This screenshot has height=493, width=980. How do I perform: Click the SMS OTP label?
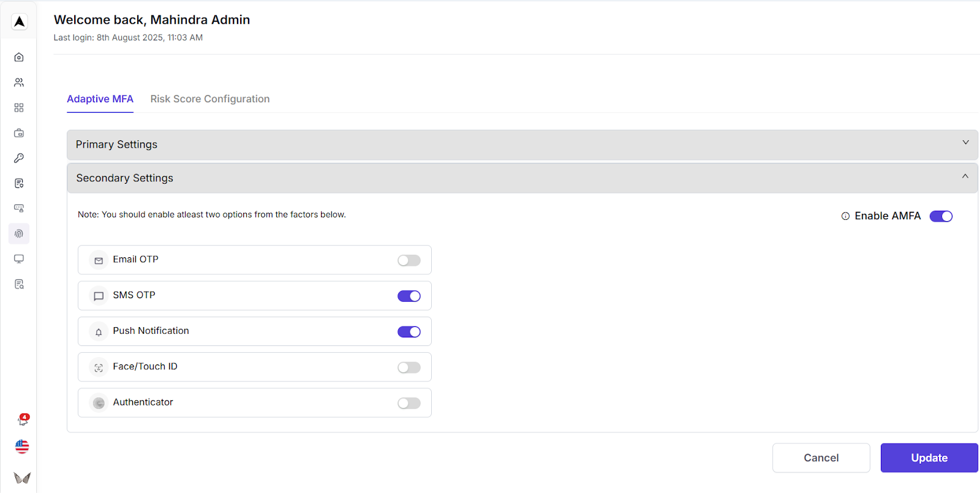[x=134, y=295]
